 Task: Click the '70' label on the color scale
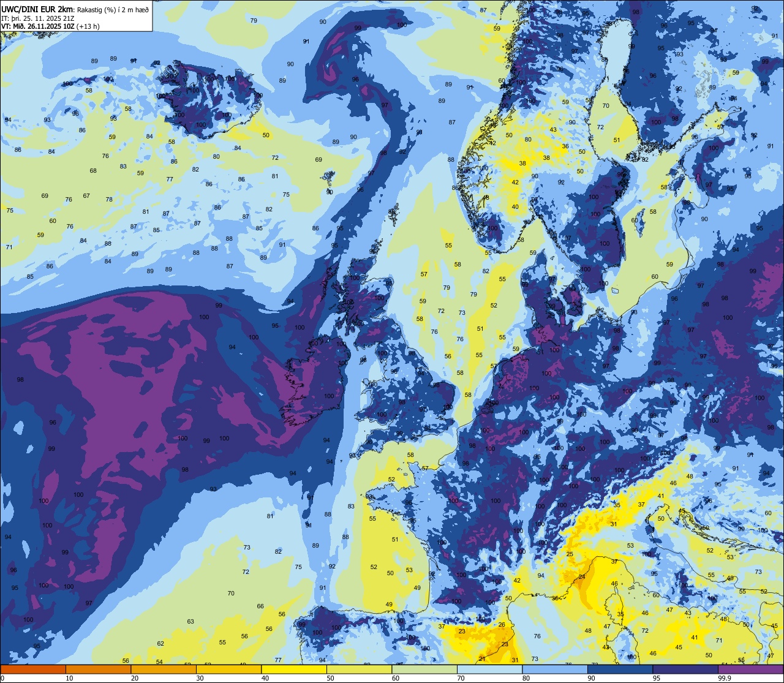click(461, 678)
